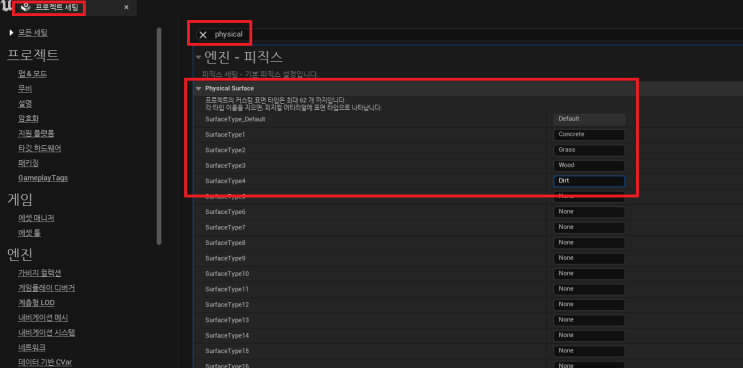Open GameplayTags settings
This screenshot has width=743, height=368.
[x=43, y=178]
